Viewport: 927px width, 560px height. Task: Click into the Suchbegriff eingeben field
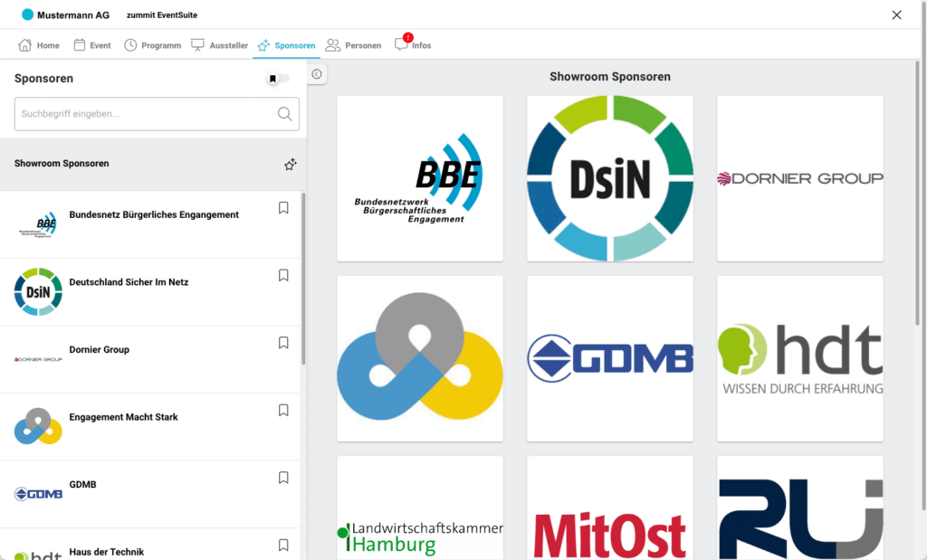(145, 114)
